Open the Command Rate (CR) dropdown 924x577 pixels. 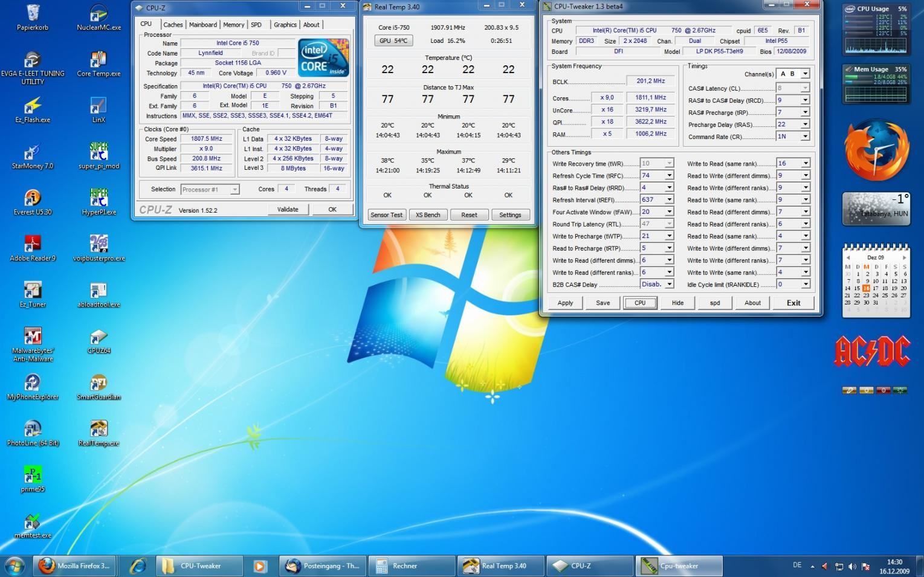[x=805, y=137]
